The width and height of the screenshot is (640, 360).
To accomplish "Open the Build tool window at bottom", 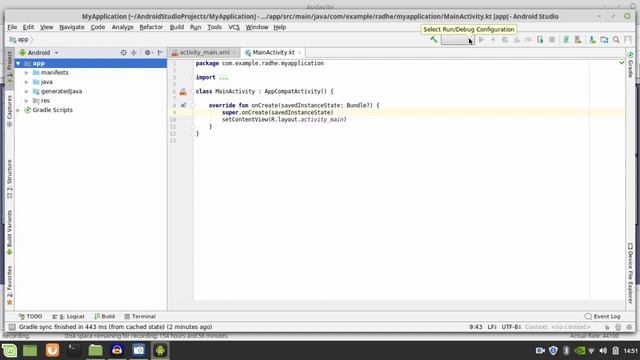I will click(x=104, y=316).
